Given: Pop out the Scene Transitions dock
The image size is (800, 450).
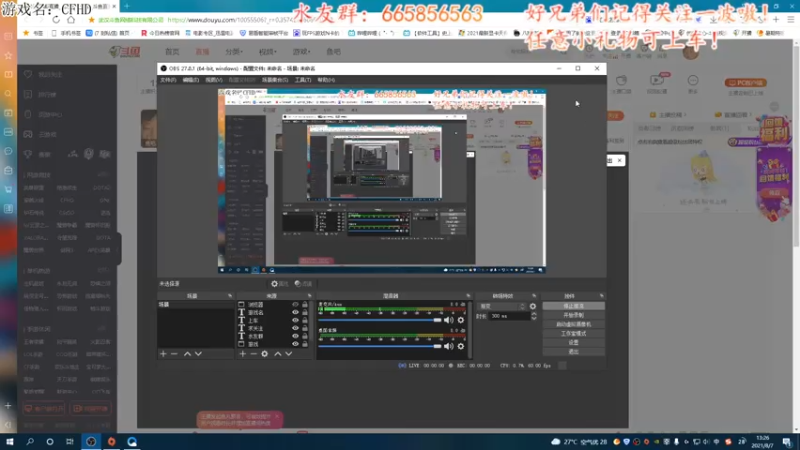Looking at the screenshot, I should pyautogui.click(x=534, y=296).
